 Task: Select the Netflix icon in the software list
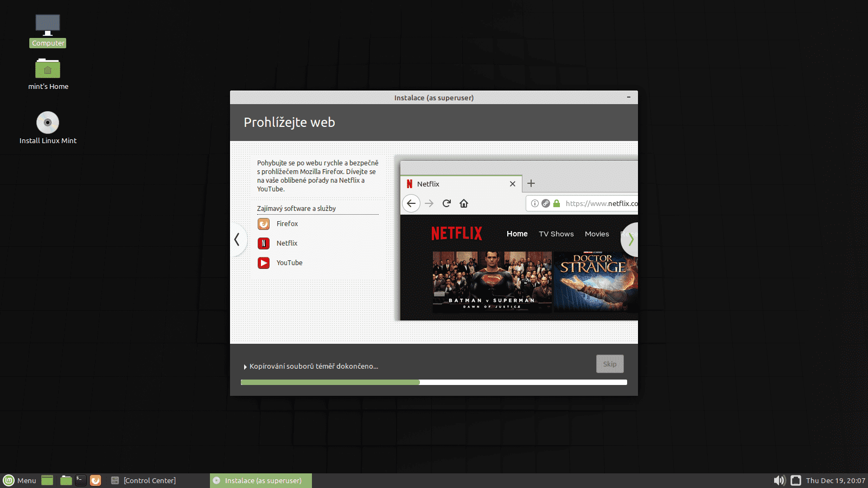264,243
